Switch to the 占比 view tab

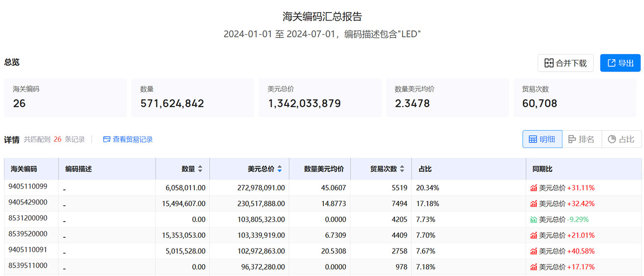(621, 139)
